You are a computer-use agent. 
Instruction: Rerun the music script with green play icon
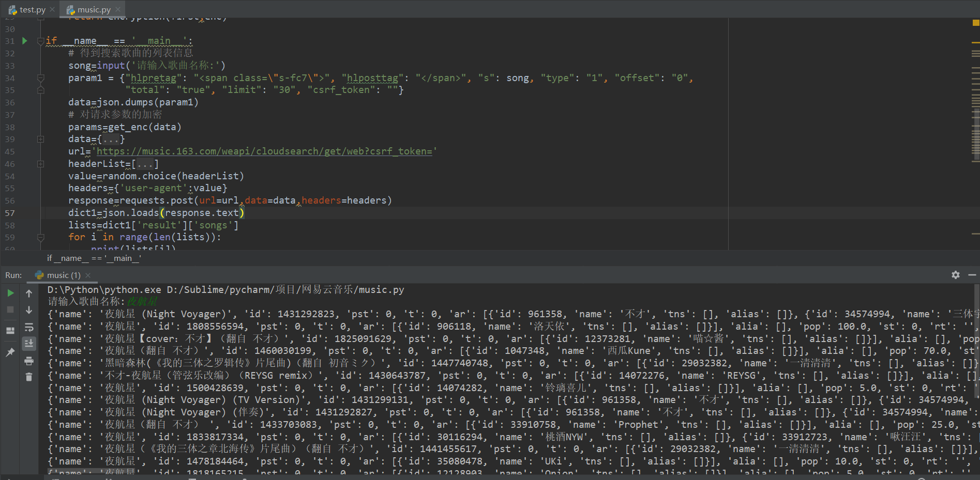[10, 293]
